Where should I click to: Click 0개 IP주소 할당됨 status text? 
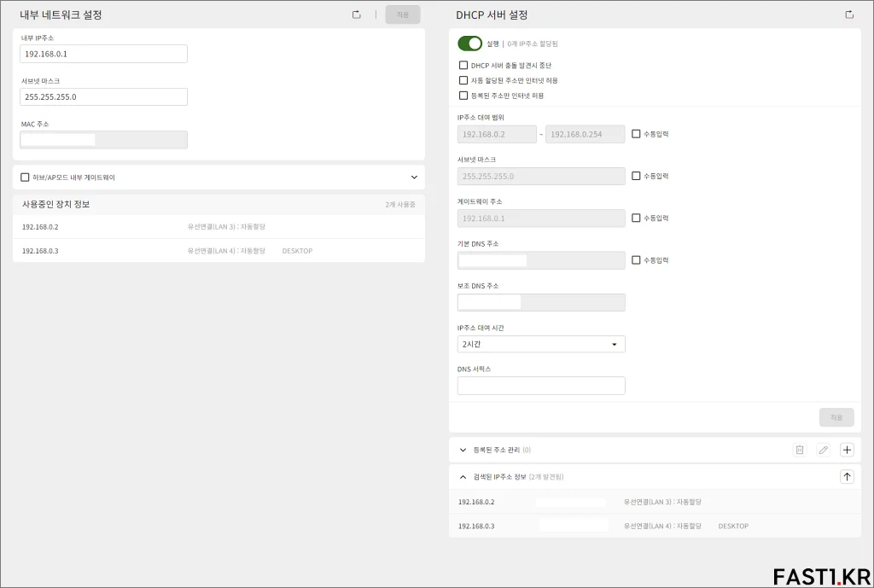pyautogui.click(x=533, y=44)
